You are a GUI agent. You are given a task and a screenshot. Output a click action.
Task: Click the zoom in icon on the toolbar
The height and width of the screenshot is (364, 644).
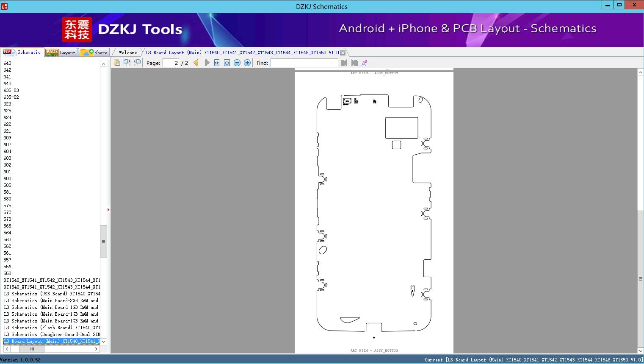pos(247,62)
